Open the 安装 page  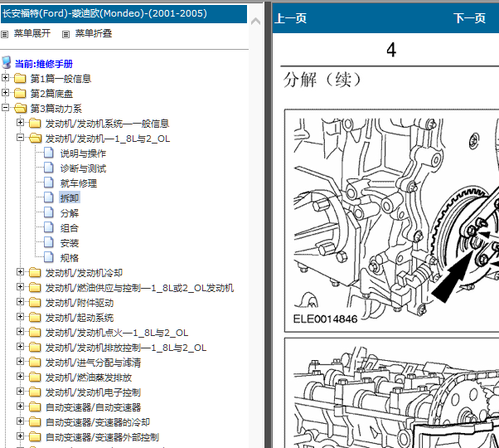click(x=70, y=243)
